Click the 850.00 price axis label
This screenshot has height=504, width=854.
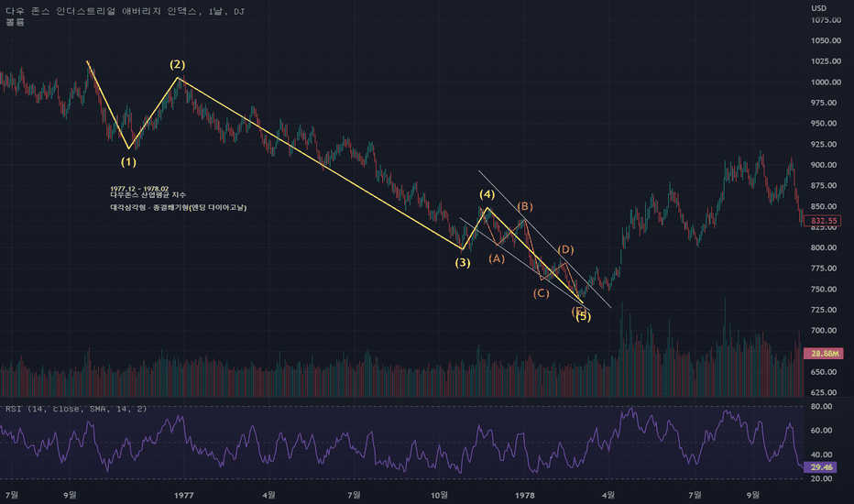pos(826,206)
